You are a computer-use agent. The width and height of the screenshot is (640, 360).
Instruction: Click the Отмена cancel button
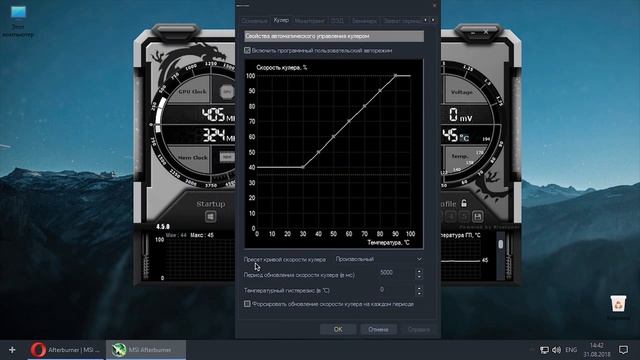pyautogui.click(x=378, y=329)
